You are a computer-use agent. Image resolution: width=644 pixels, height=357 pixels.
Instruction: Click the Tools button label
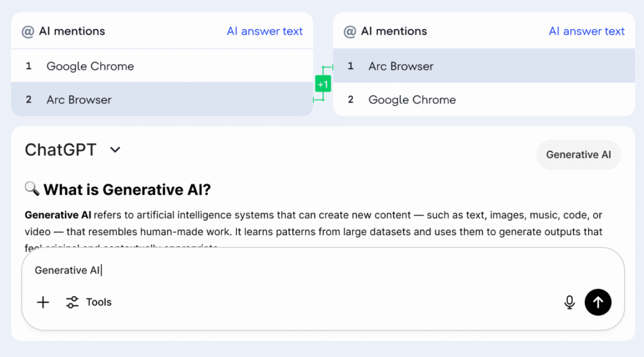pyautogui.click(x=99, y=302)
